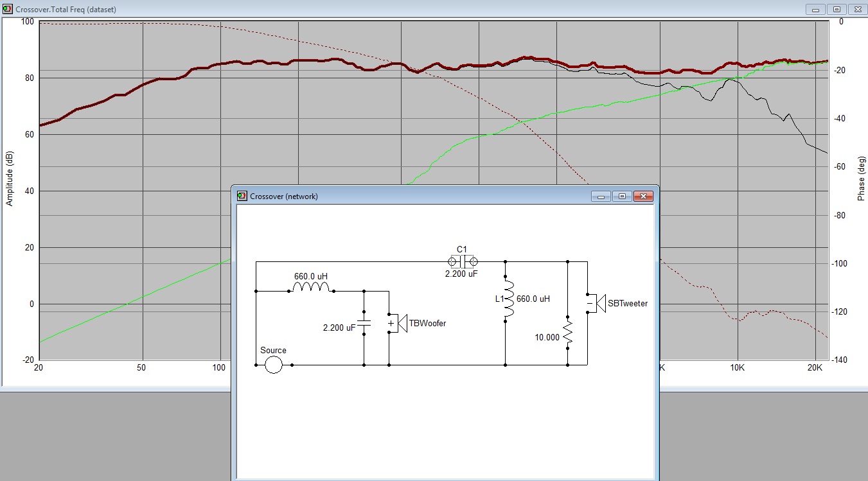Restore the Total Freq dataset window

click(x=837, y=10)
